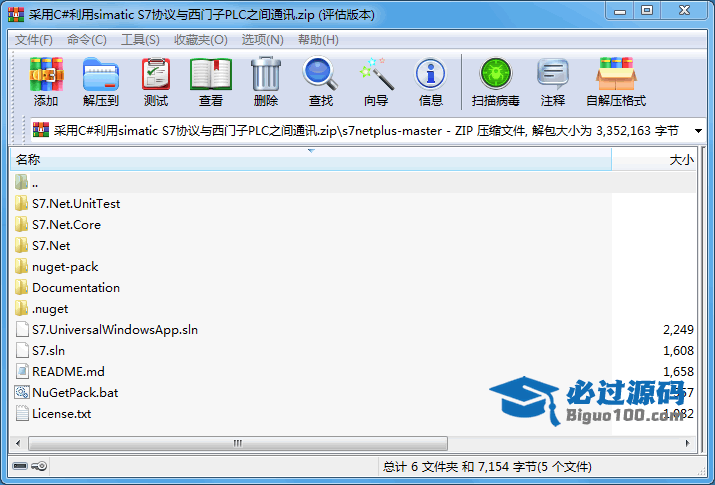The image size is (715, 485).
Task: Open the 命令(C) menu
Action: (x=87, y=40)
